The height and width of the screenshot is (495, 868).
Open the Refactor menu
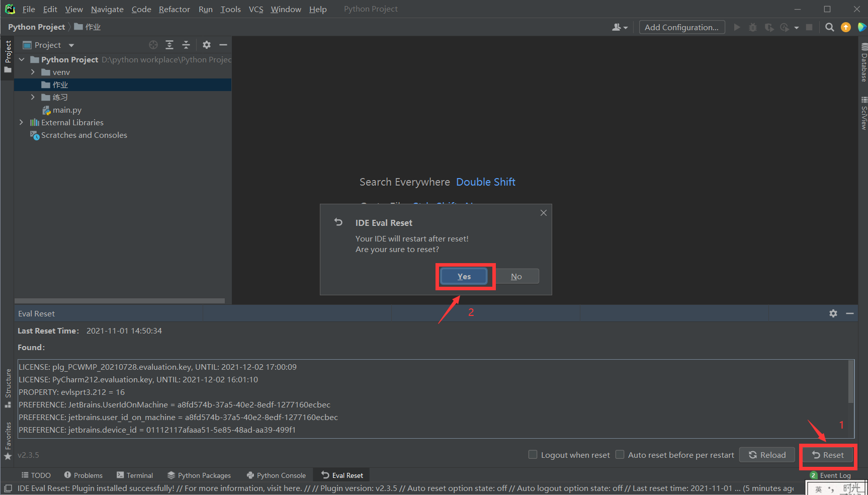(175, 9)
